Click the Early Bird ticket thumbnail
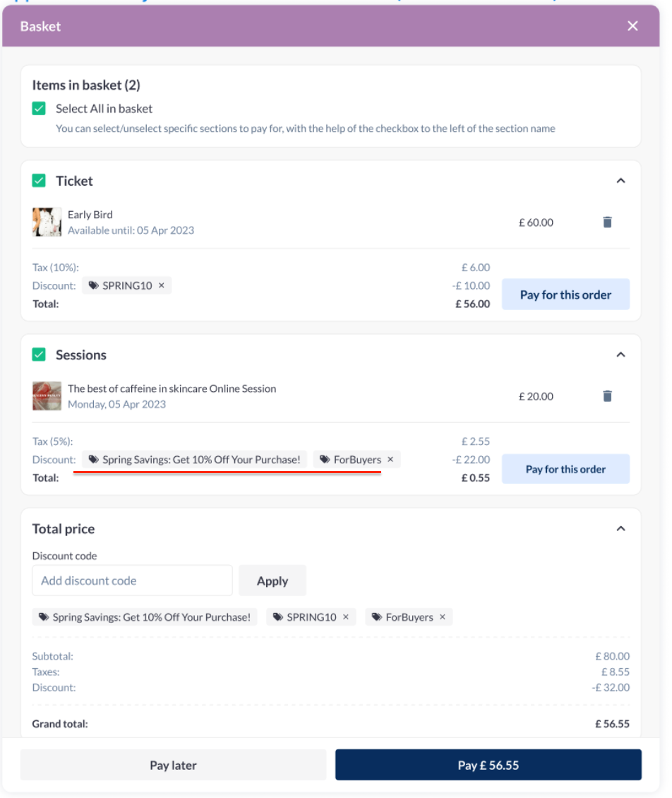This screenshot has height=798, width=672. click(x=47, y=222)
